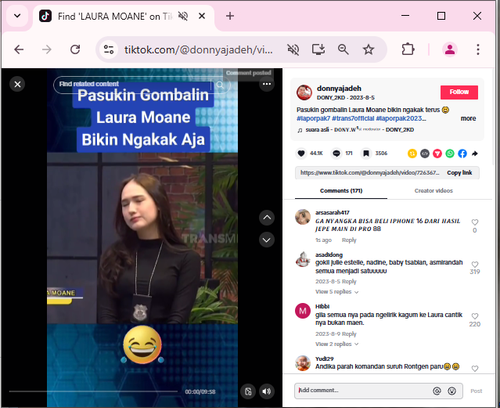
Task: Like asaddong's comment
Action: click(x=475, y=264)
